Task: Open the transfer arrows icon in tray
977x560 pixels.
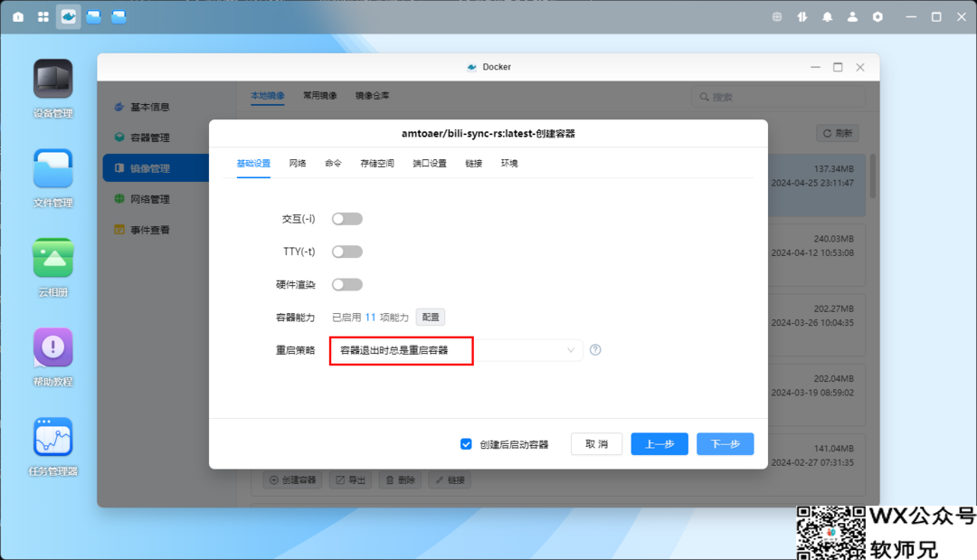Action: (802, 17)
